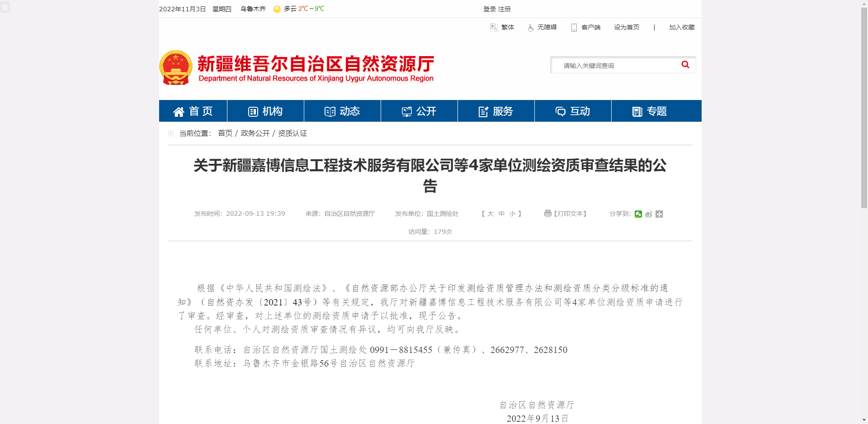Click the vertical scrollbar down arrow
Image resolution: width=868 pixels, height=424 pixels.
[864, 420]
